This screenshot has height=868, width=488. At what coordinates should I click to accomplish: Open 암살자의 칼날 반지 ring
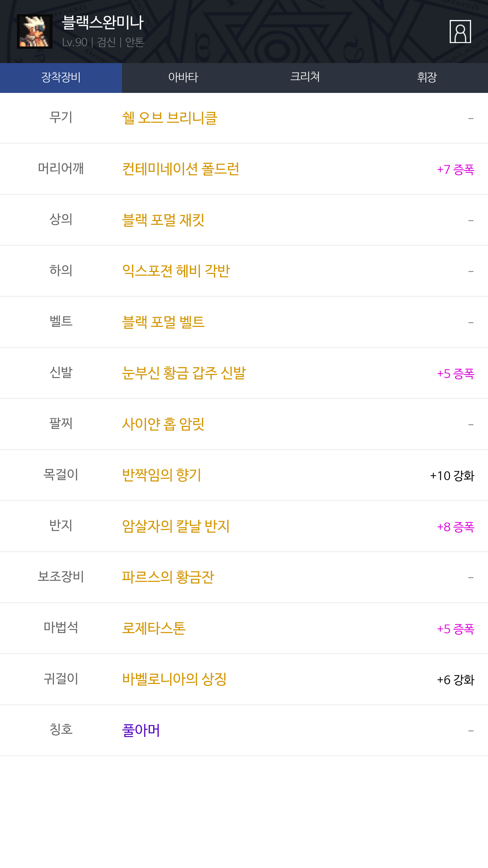[x=176, y=526]
